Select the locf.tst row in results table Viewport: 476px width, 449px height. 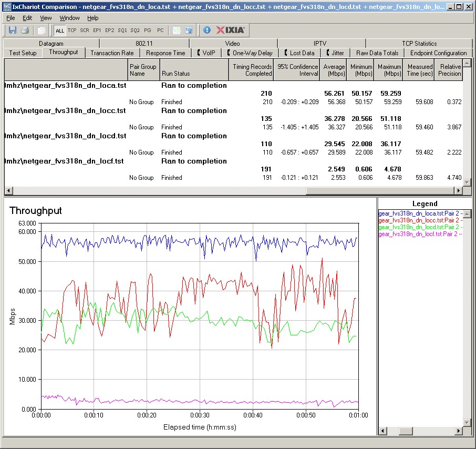(233, 161)
